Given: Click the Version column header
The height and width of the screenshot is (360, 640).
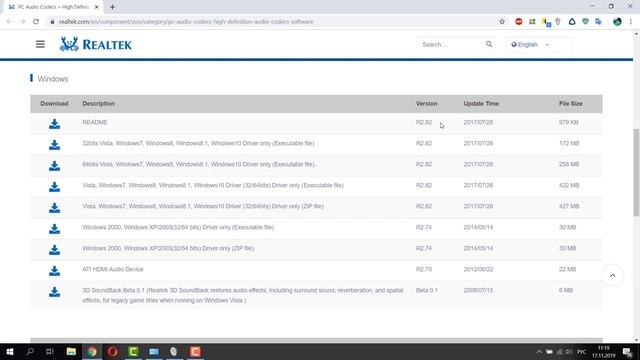Looking at the screenshot, I should point(427,104).
